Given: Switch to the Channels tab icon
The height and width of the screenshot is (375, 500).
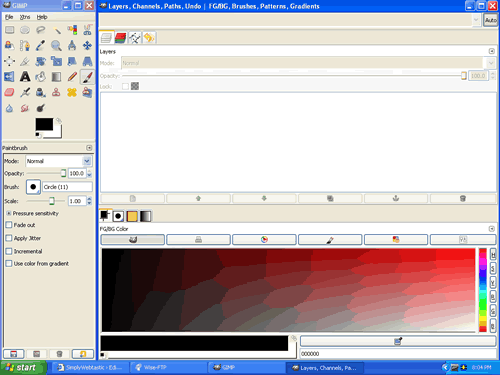Looking at the screenshot, I should [x=120, y=38].
